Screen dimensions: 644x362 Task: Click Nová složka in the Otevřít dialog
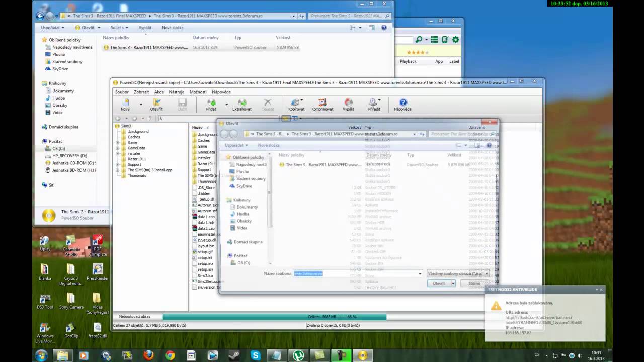click(x=269, y=145)
